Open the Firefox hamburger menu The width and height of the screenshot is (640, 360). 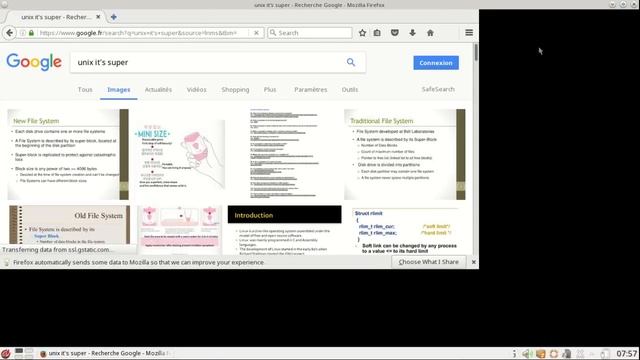pyautogui.click(x=469, y=33)
